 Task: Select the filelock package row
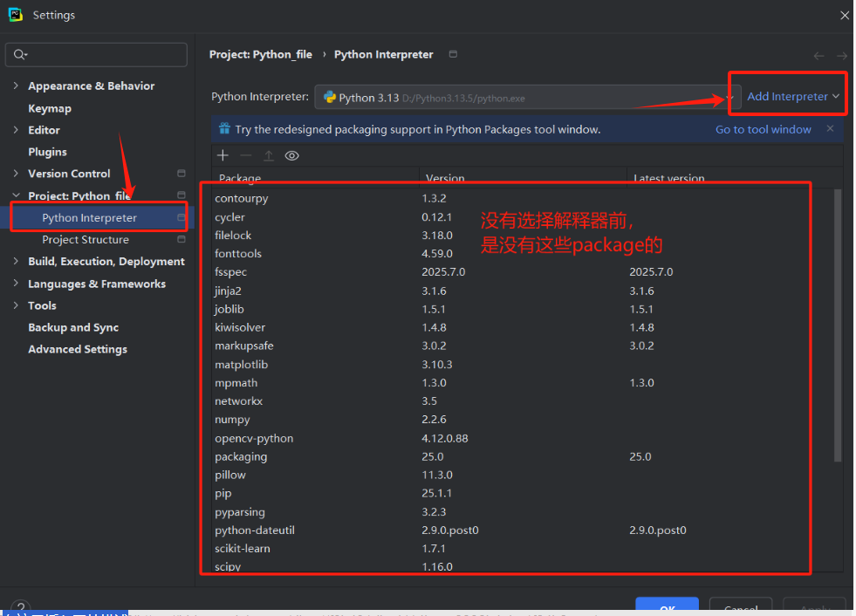pyautogui.click(x=523, y=236)
